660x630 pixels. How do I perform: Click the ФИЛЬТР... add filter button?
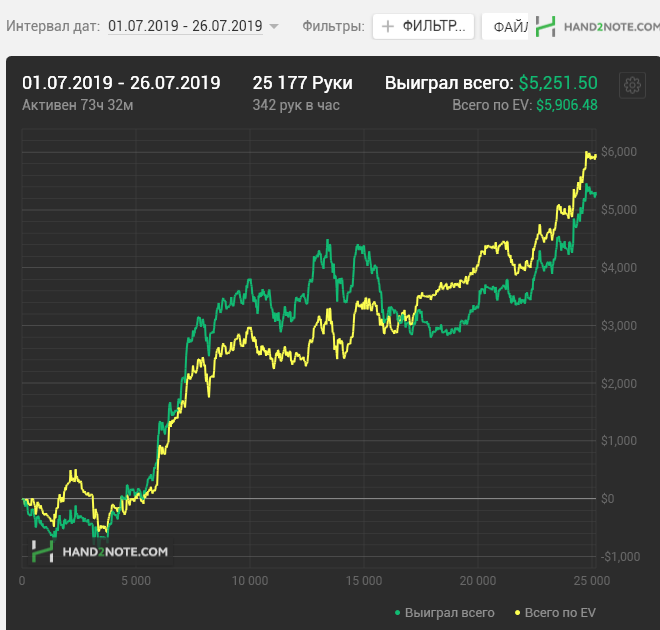pyautogui.click(x=423, y=27)
